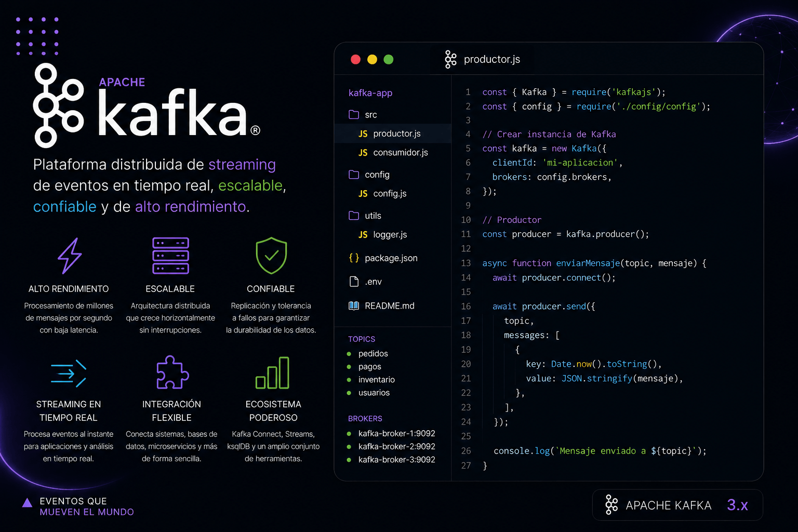Click the JS icon next to productor.js
798x532 pixels.
coord(363,134)
